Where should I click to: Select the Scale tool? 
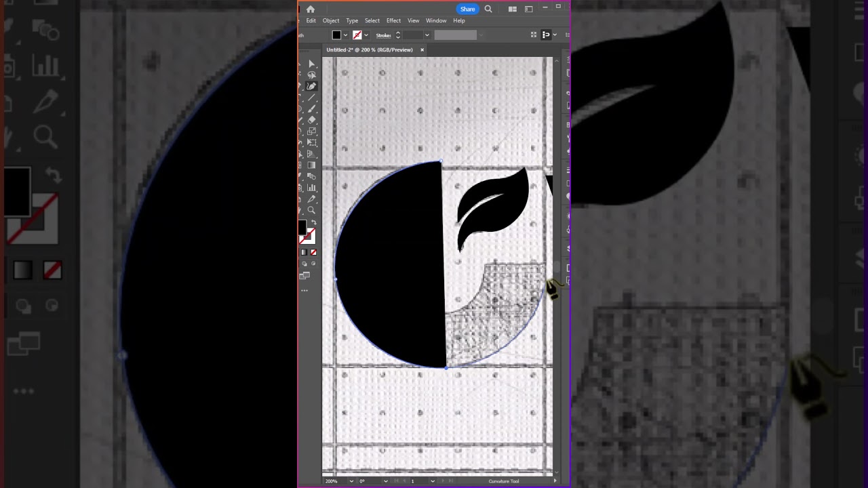(x=311, y=131)
